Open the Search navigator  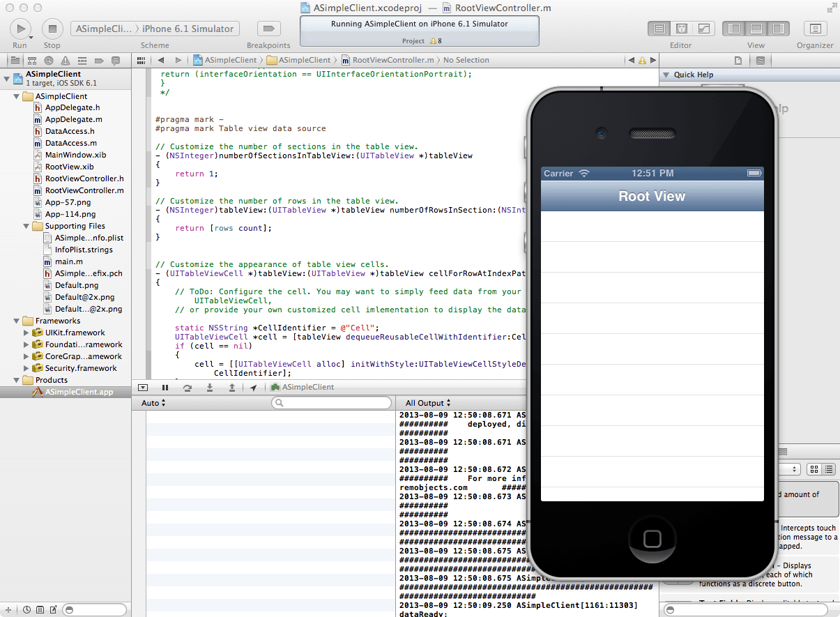coord(49,61)
